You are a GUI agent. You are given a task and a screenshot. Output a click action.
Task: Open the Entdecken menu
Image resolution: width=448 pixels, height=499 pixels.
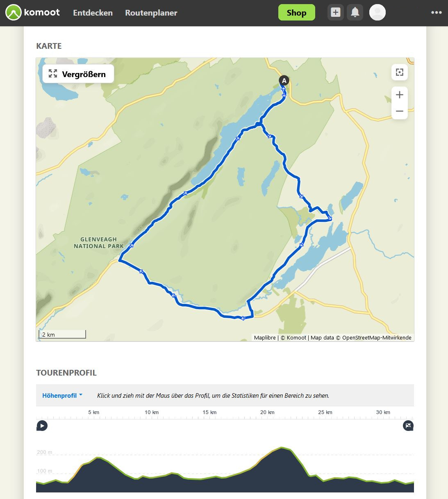(93, 13)
